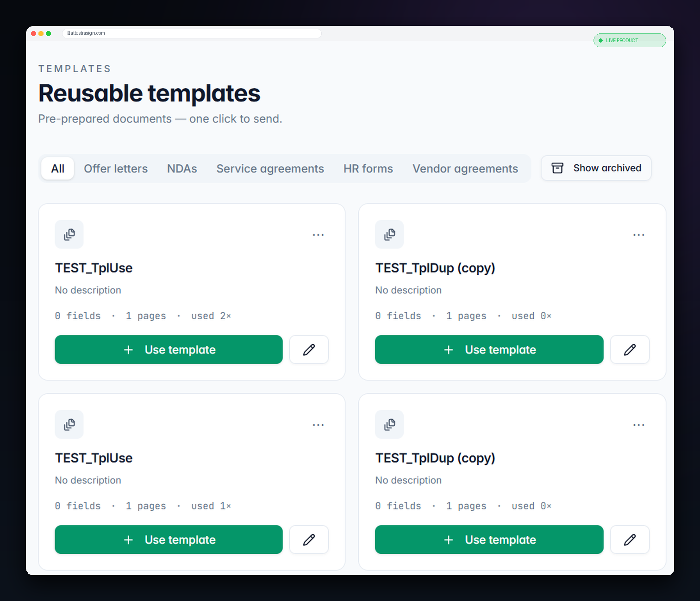Click pencil icon on upper TEST_TplDup (copy) card

point(630,350)
